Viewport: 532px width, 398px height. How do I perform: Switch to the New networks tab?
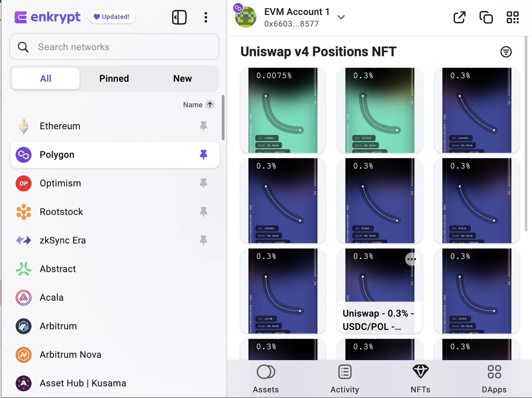[x=183, y=78]
